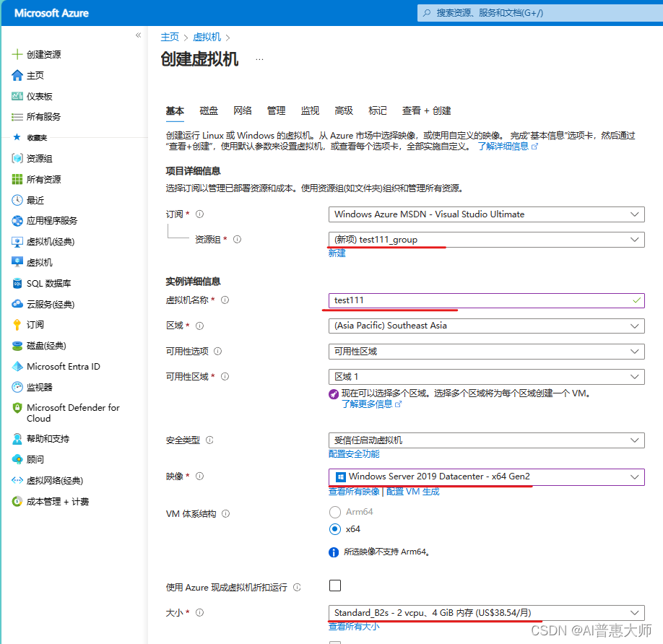
Task: Click the 查看所有映像 link
Action: (x=354, y=492)
